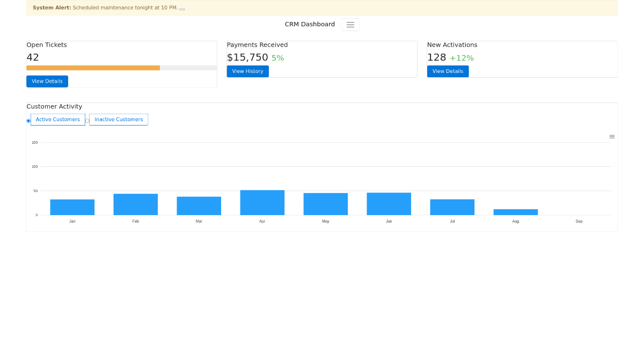
Task: Select the Active Customers radio button
Action: [x=28, y=120]
